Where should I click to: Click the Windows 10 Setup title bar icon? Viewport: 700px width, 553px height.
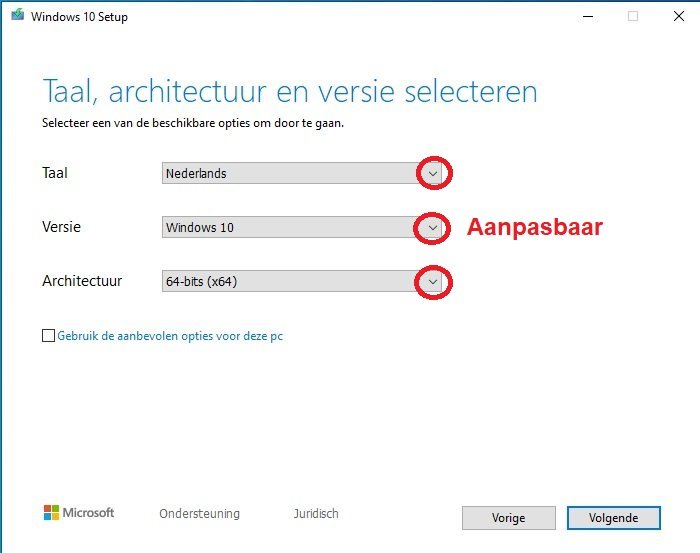coord(16,16)
